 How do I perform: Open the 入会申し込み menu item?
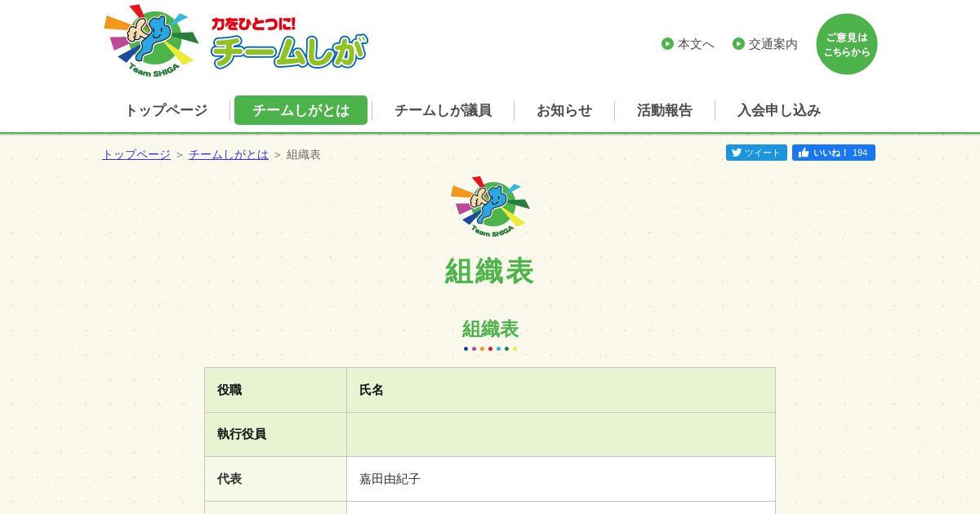click(779, 110)
